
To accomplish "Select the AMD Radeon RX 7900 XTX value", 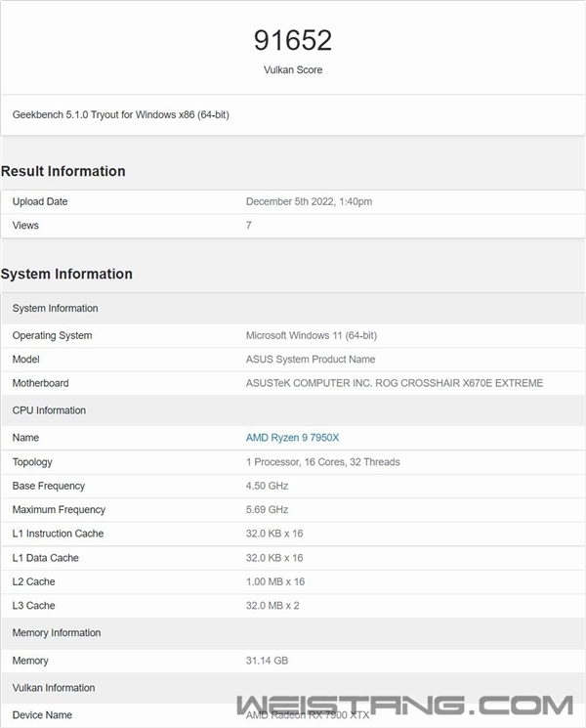I will [308, 715].
